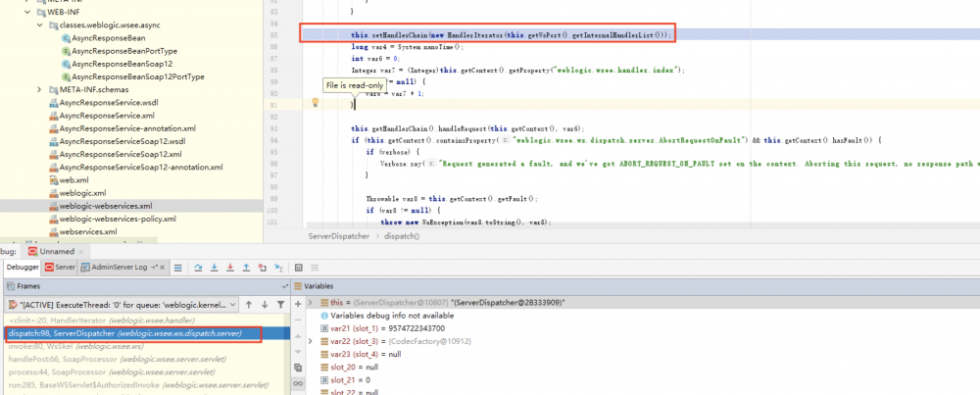Toggle show watches glasses icon

[x=298, y=383]
